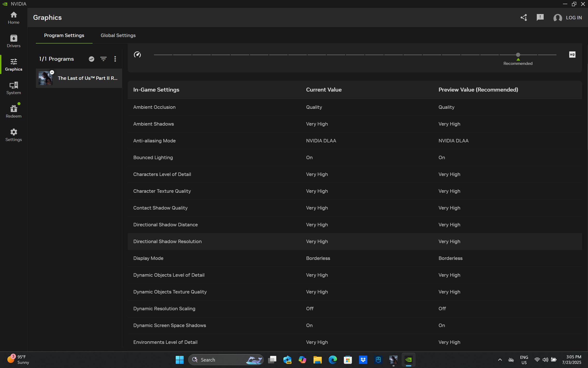Viewport: 588px width, 368px height.
Task: Open File Explorer from the taskbar
Action: (317, 360)
